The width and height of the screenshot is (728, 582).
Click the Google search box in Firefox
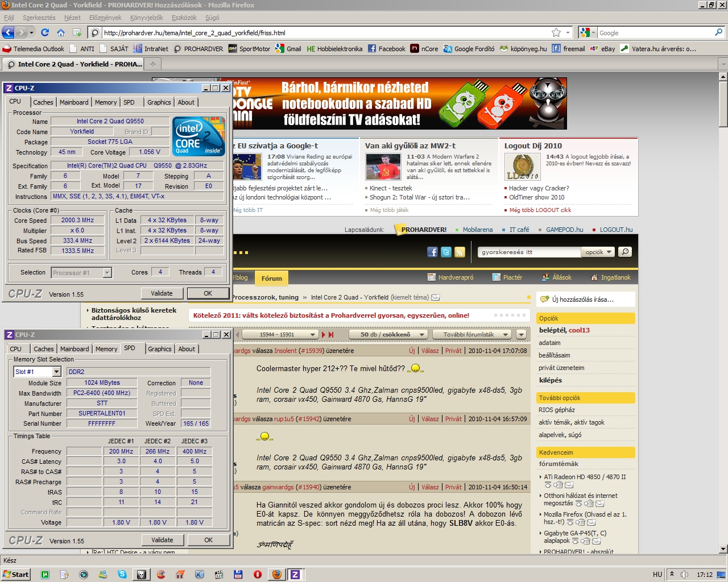tap(655, 32)
